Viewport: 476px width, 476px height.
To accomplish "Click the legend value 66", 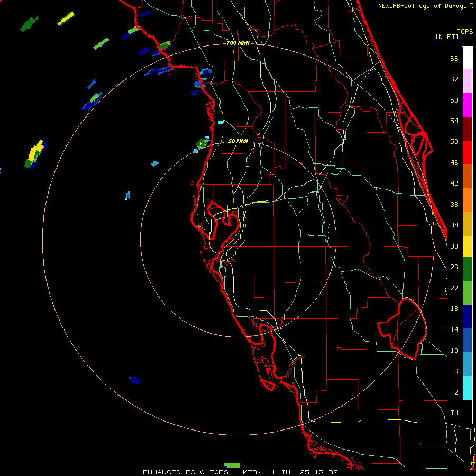I will (454, 58).
